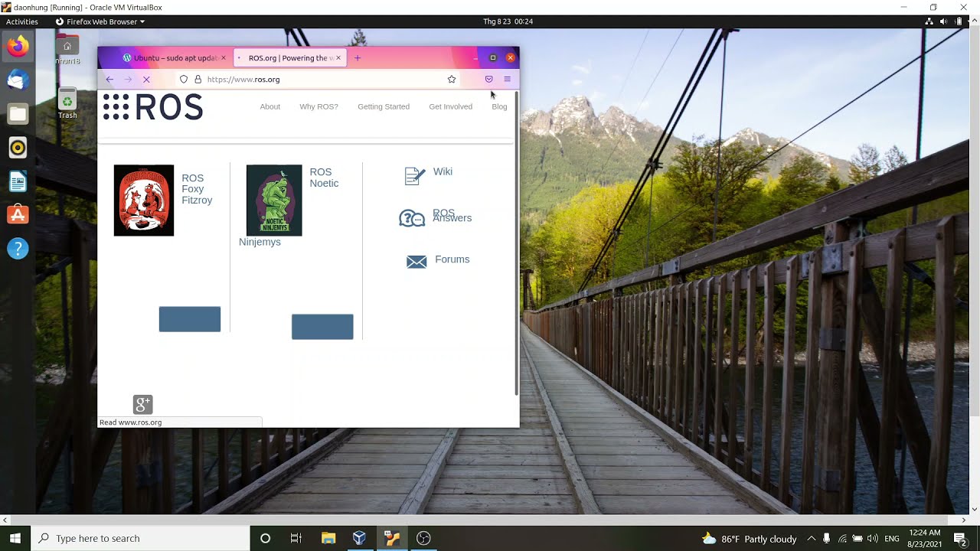The width and height of the screenshot is (980, 551).
Task: Open the Blog menu item
Action: point(499,106)
